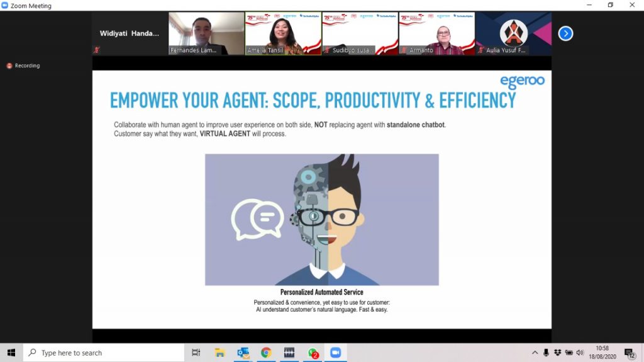Click the next participants arrow button
Image resolution: width=644 pixels, height=362 pixels.
[565, 33]
